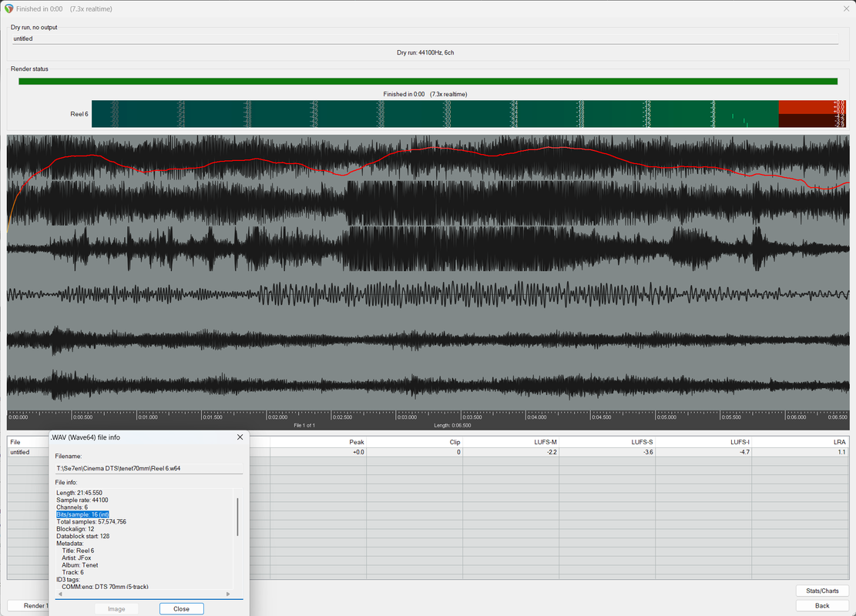The height and width of the screenshot is (616, 856).
Task: Click the left arrow of file info horizontal scrollbar
Action: [60, 594]
